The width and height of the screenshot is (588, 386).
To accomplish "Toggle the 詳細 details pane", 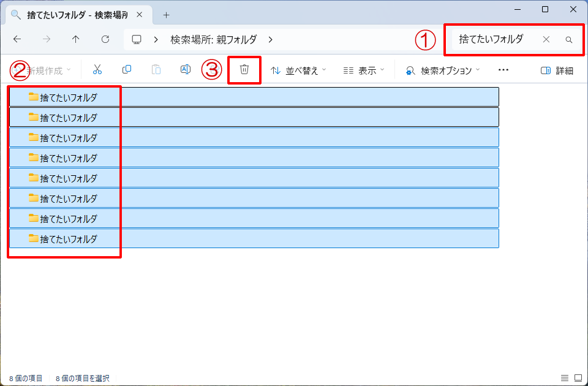I will 557,70.
